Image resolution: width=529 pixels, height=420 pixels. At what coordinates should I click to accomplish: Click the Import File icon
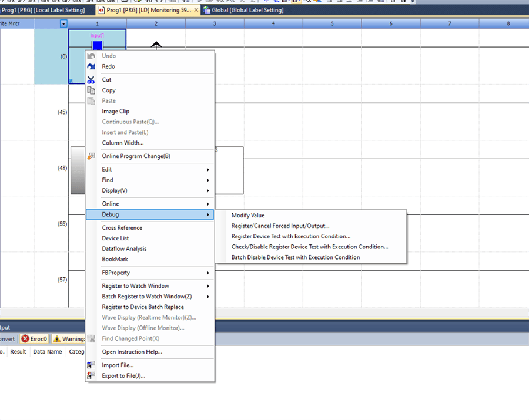click(91, 365)
